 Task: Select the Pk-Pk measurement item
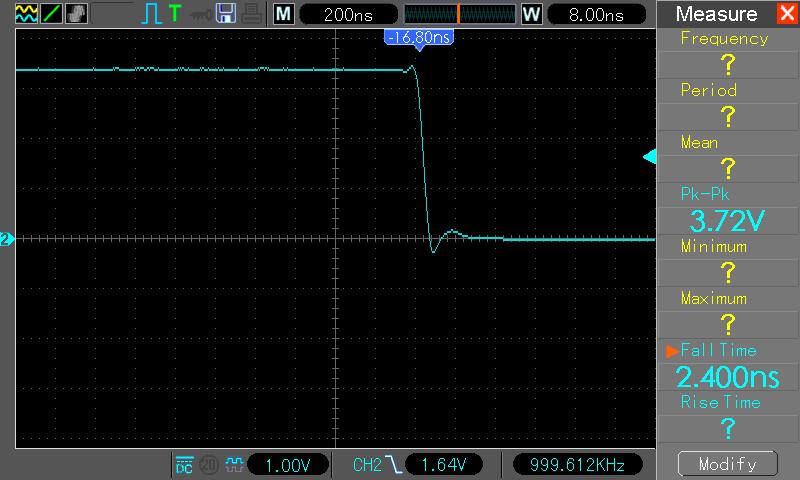(705, 194)
